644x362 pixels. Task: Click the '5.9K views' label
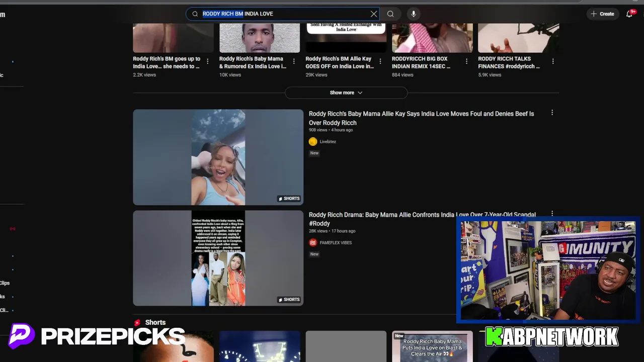pos(490,75)
